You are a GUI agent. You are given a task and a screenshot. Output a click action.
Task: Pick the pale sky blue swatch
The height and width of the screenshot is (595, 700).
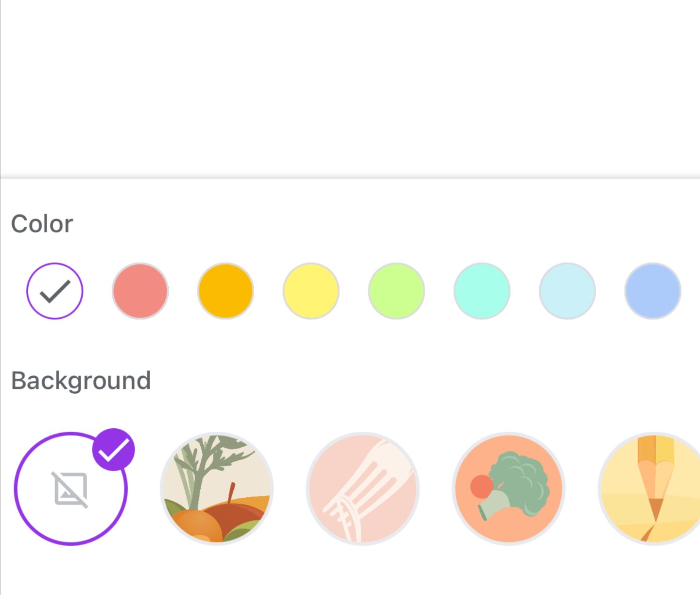(x=567, y=291)
